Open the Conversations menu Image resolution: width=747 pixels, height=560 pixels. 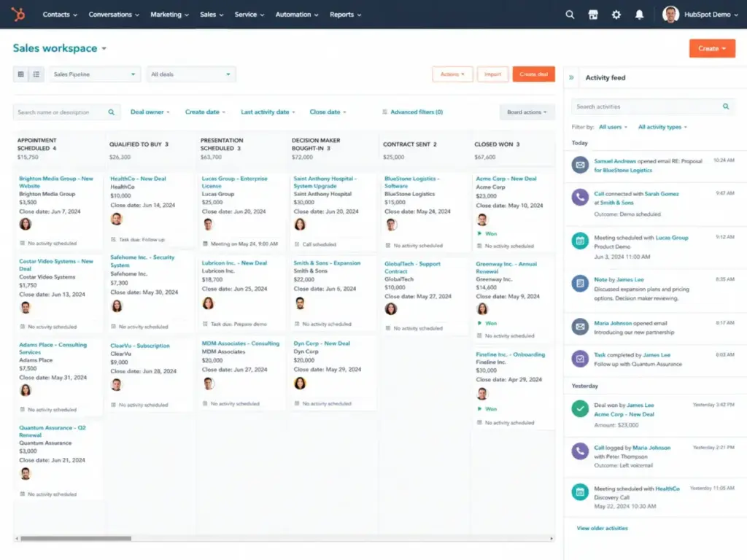[114, 15]
